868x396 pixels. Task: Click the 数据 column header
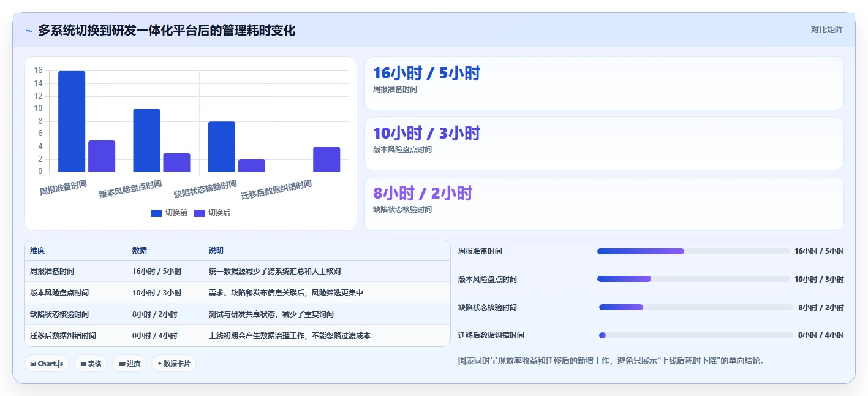(140, 251)
